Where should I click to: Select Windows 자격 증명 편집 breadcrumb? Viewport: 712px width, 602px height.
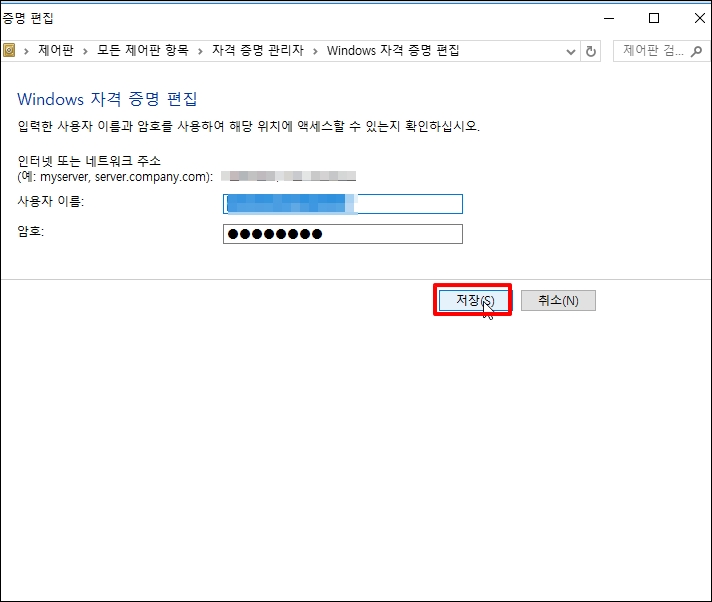click(x=393, y=50)
